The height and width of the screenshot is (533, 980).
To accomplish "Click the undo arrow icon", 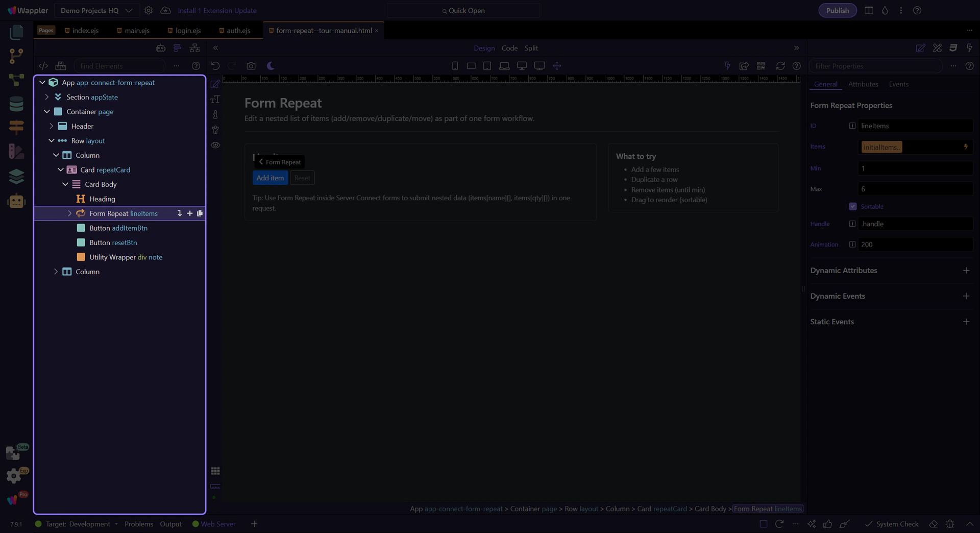I will [x=215, y=66].
